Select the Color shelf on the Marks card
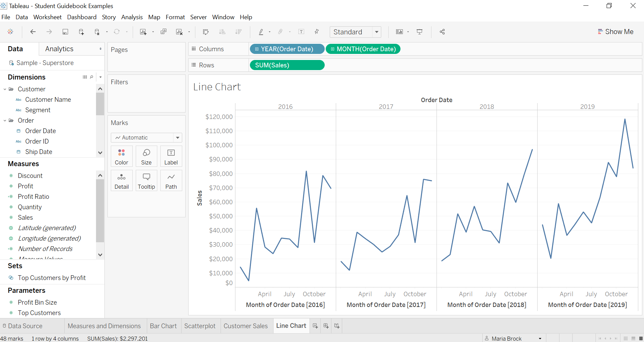This screenshot has width=644, height=342. [121, 156]
